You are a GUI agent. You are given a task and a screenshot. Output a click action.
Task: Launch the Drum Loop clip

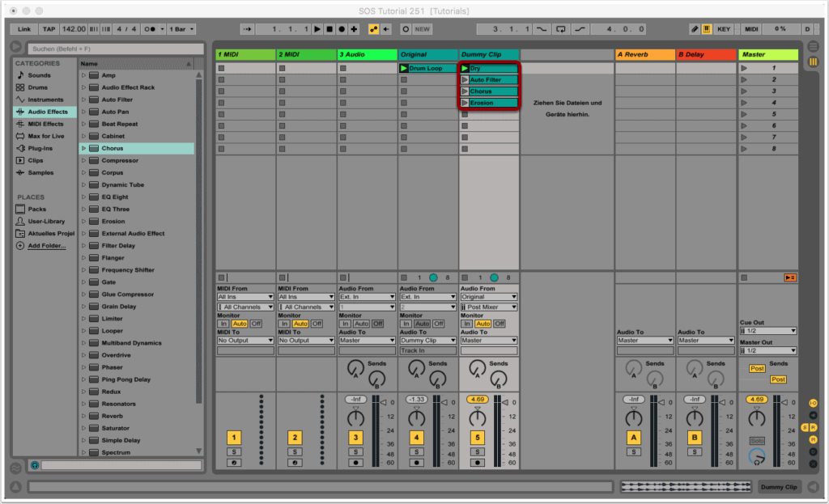(404, 69)
